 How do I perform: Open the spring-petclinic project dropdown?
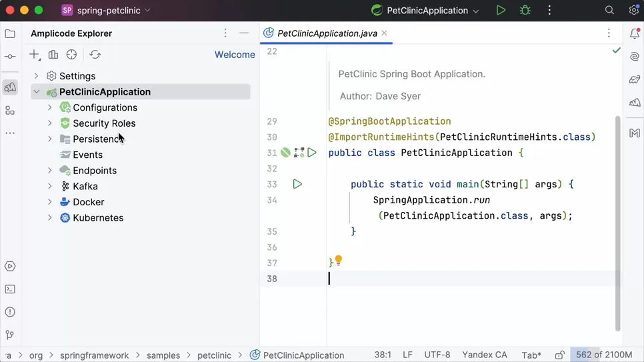(x=106, y=10)
